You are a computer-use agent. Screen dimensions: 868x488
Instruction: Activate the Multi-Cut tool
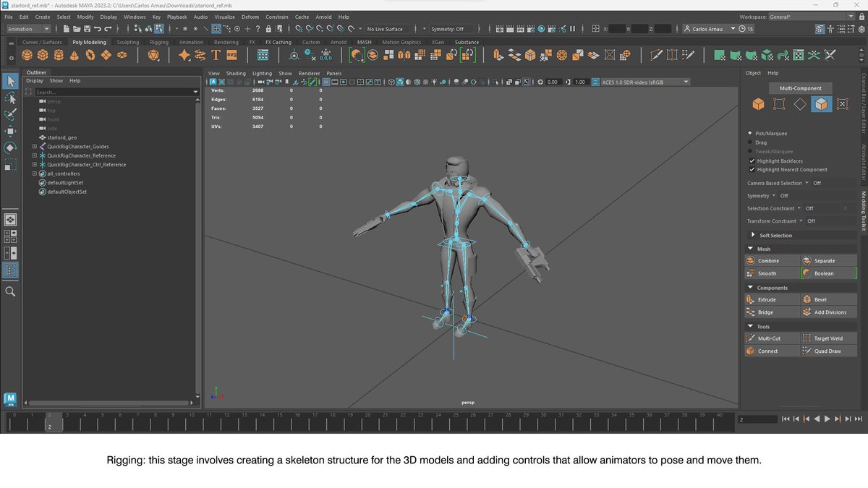pos(771,338)
